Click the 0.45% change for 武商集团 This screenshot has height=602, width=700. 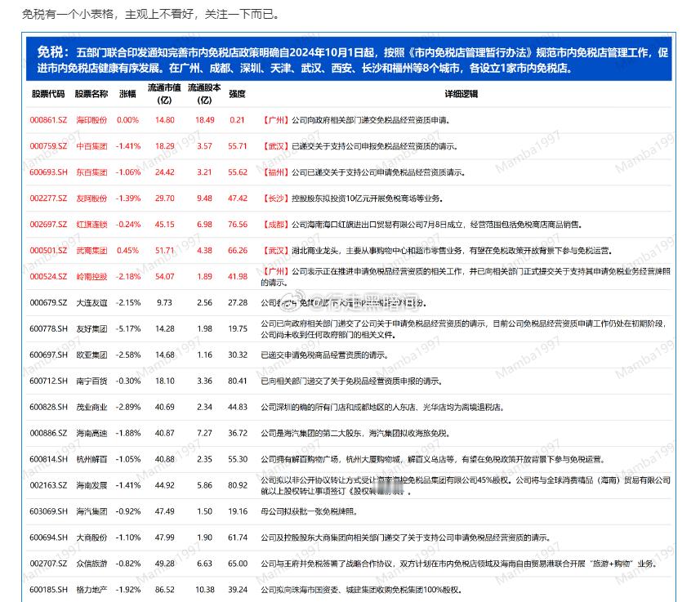click(x=127, y=251)
